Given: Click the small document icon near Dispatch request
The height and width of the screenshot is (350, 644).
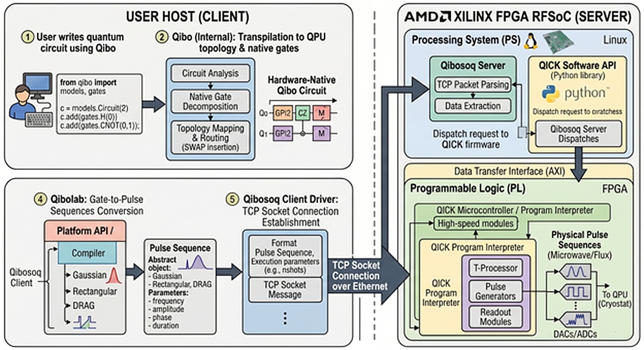Looking at the screenshot, I should (521, 133).
